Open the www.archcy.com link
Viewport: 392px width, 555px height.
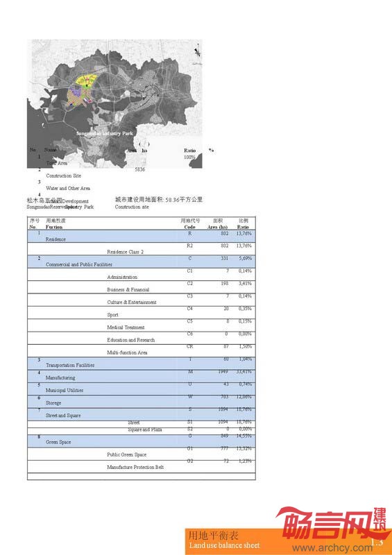[x=332, y=548]
